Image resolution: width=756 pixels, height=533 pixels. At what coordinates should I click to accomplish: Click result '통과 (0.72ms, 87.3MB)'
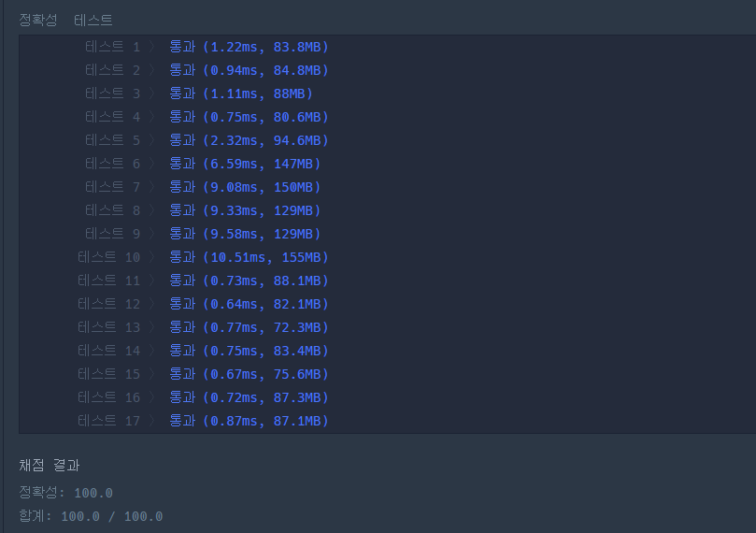click(x=249, y=397)
